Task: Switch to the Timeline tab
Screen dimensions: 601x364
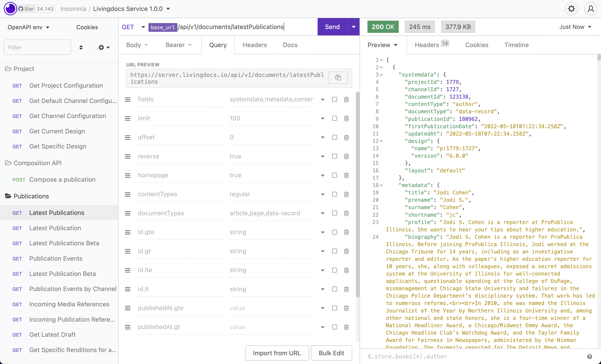Action: 516,45
